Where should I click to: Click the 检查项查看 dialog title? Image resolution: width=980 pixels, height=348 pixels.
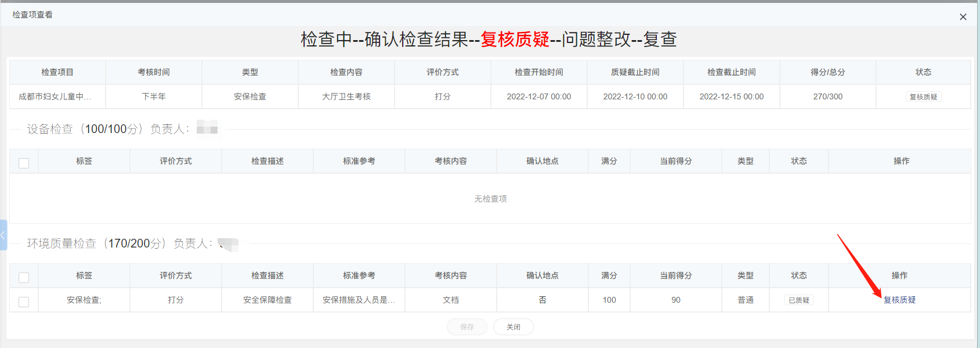[x=32, y=15]
